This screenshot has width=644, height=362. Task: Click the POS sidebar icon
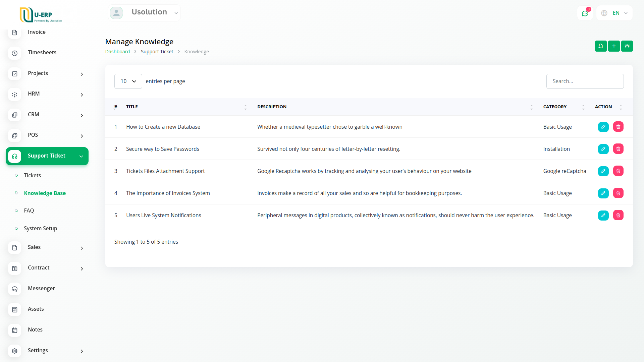coord(14,136)
